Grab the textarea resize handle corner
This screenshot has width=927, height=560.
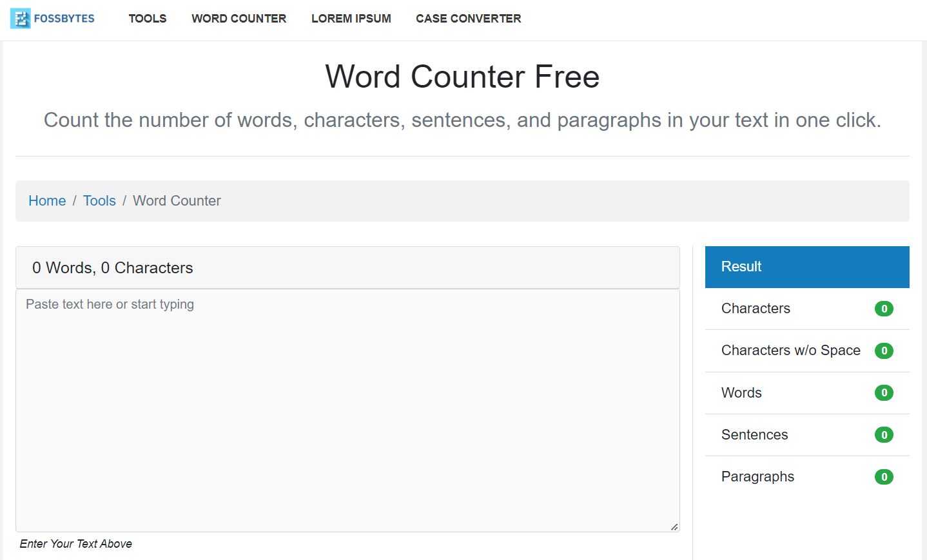coord(674,526)
